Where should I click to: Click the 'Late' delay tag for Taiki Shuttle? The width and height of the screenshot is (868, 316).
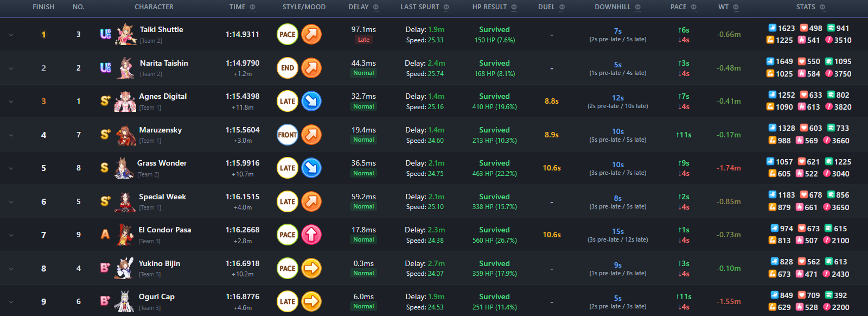[x=363, y=40]
